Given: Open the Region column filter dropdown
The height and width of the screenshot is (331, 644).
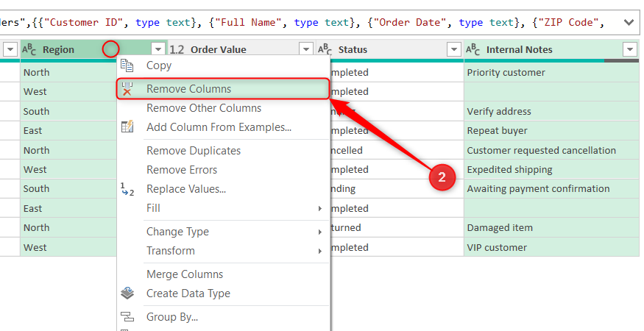Looking at the screenshot, I should pos(158,50).
